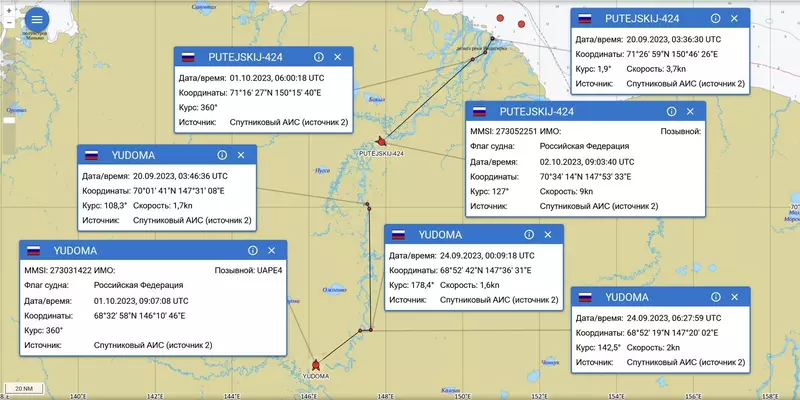Click the YUDOMA label under ship marker
The height and width of the screenshot is (400, 800).
[x=316, y=377]
